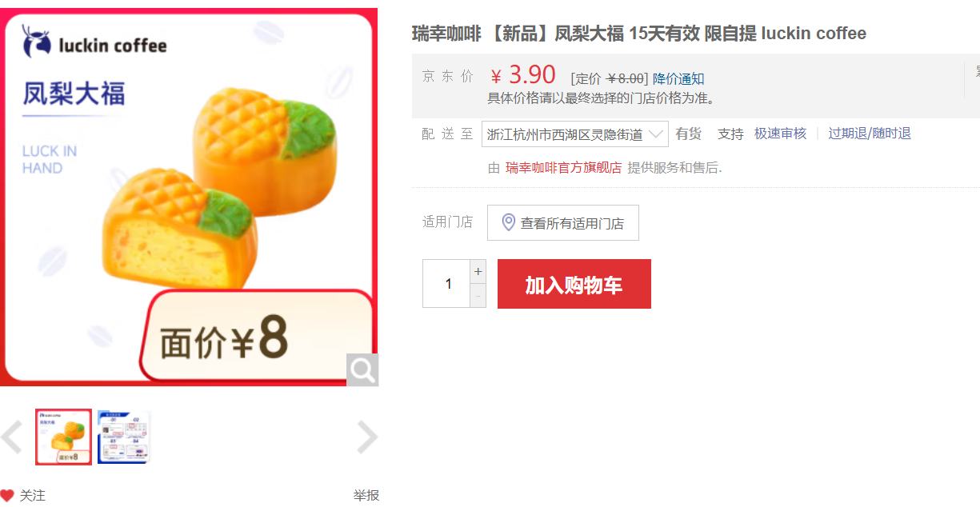Screen dimensions: 980x507
Task: Open the 过期退/随时退 refund policy link
Action: pos(870,134)
